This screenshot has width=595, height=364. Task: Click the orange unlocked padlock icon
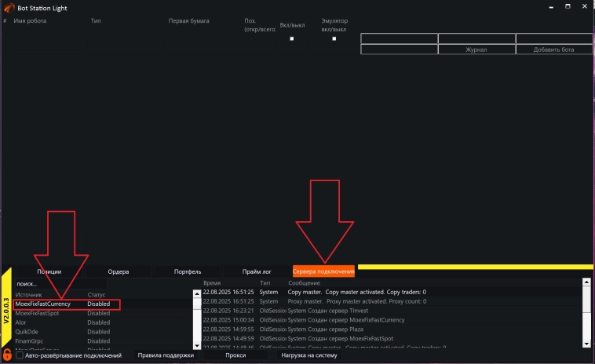coord(7,355)
